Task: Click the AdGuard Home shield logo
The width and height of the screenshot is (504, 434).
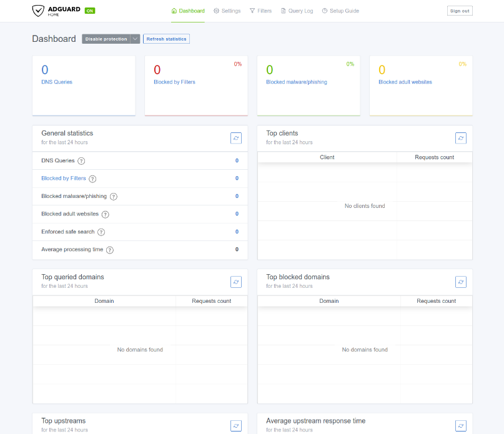Action: [39, 11]
